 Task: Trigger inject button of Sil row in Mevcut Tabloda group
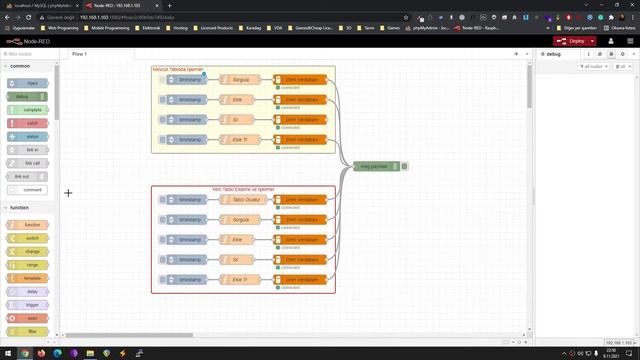click(162, 120)
